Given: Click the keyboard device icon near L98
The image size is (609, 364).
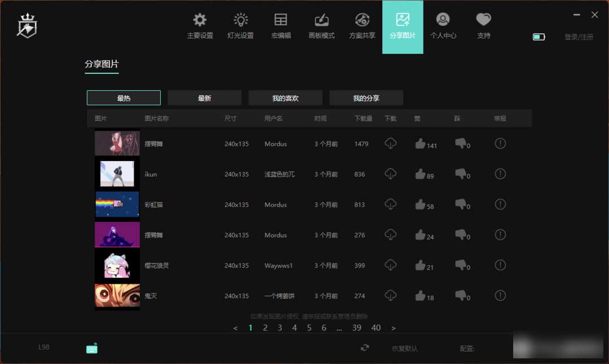Looking at the screenshot, I should coord(92,348).
